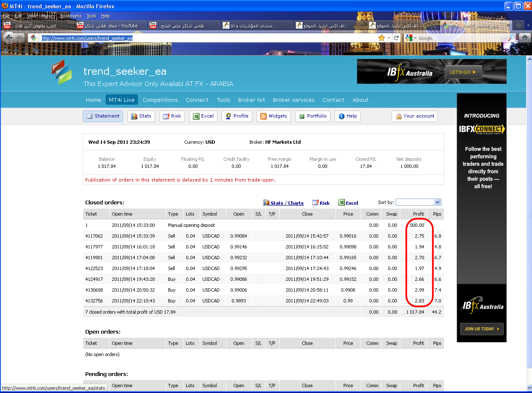Image resolution: width=532 pixels, height=393 pixels.
Task: Go to Home in site navigation
Action: (94, 100)
